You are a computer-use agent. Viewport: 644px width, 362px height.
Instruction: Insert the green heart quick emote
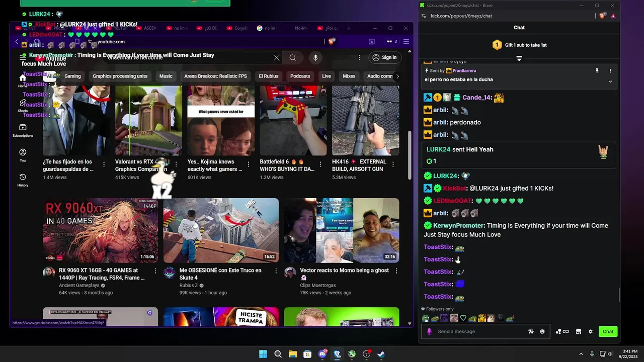point(463,318)
